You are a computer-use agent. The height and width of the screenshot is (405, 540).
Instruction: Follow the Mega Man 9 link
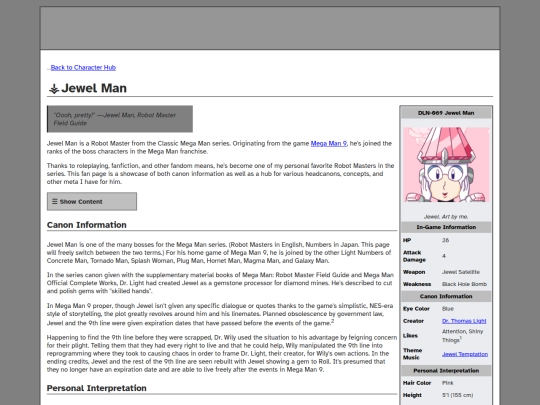pos(329,143)
